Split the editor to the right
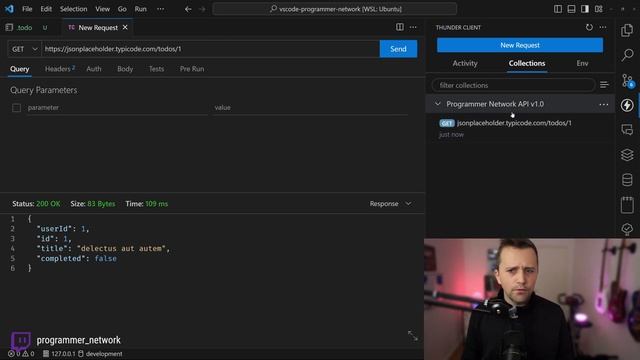 tap(400, 27)
